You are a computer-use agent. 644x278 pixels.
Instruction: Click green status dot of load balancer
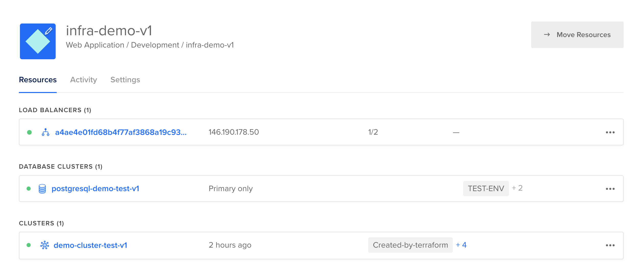click(x=29, y=132)
